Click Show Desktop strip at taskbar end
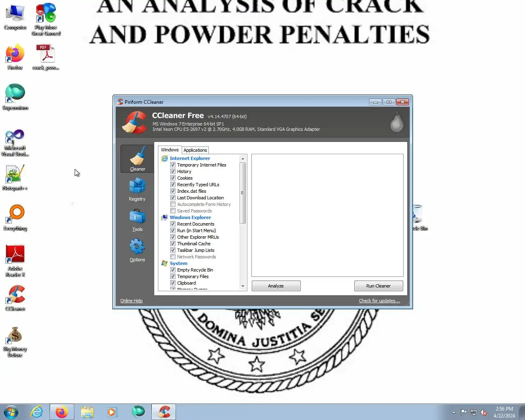The image size is (525, 420). (522, 412)
